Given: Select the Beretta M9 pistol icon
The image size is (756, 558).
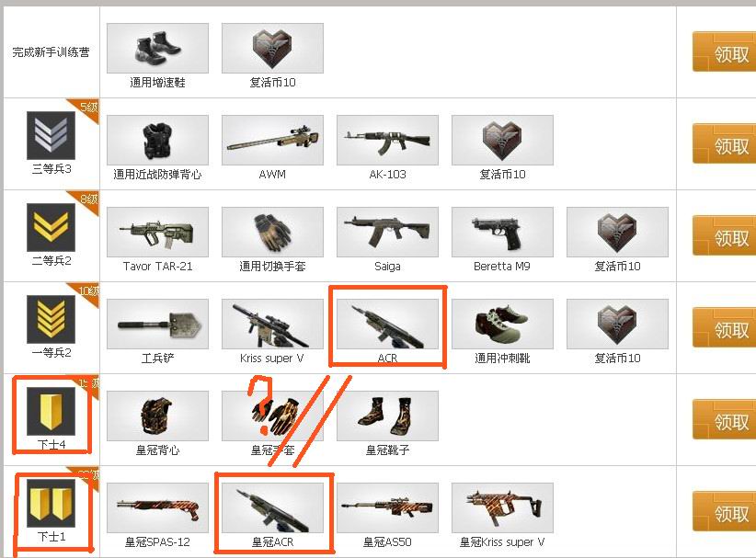Looking at the screenshot, I should tap(502, 233).
